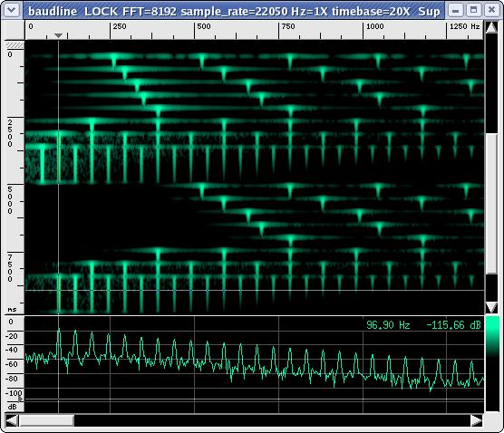Click the -115.66 dB level readout
Viewport: 504px width, 433px height.
453,325
